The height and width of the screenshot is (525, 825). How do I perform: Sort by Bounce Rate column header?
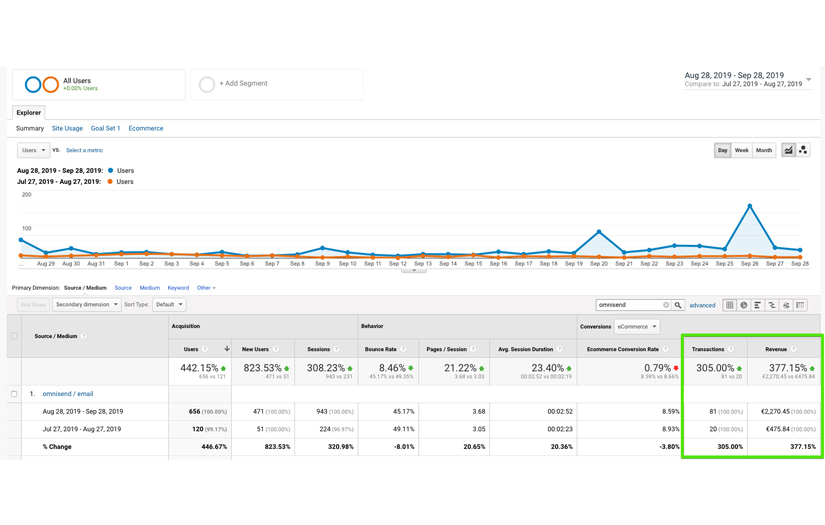[x=380, y=349]
